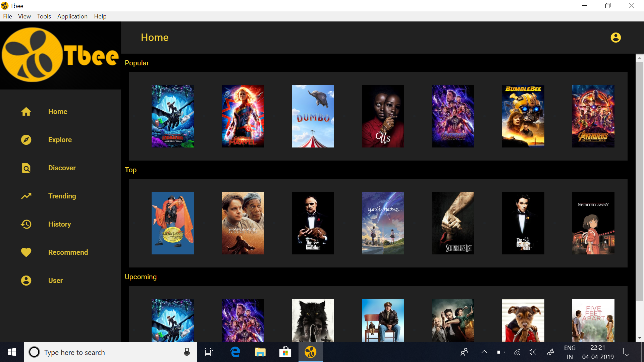The width and height of the screenshot is (644, 362).
Task: Click the History clock icon
Action: click(26, 224)
